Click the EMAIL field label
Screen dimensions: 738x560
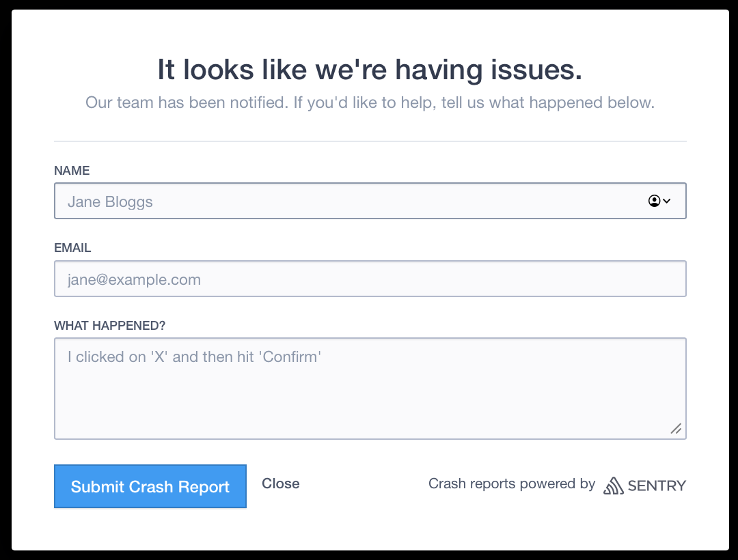(72, 248)
